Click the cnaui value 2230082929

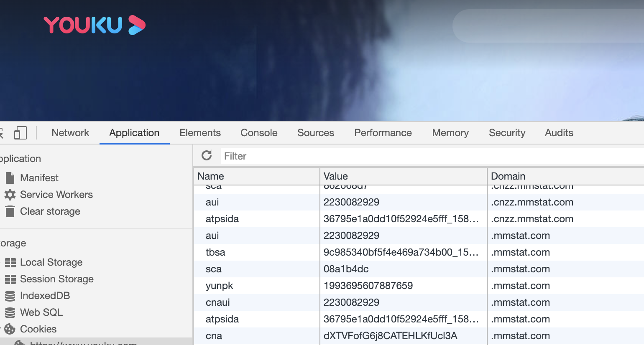(x=351, y=302)
